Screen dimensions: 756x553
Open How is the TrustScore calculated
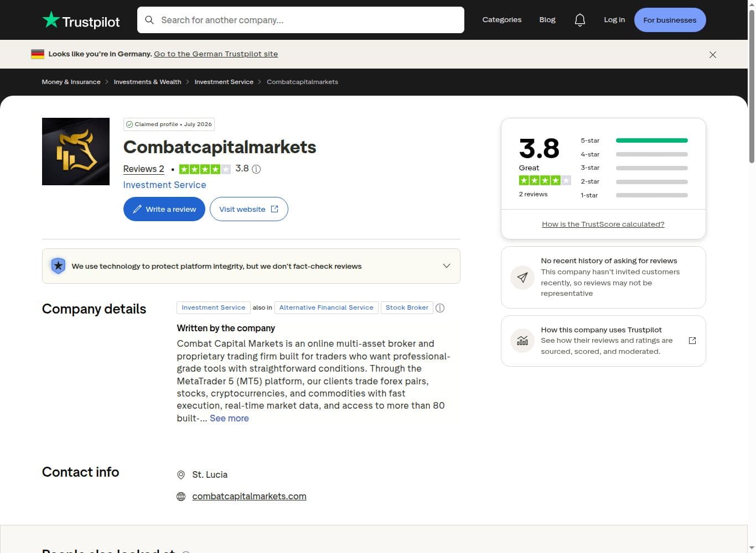(603, 225)
